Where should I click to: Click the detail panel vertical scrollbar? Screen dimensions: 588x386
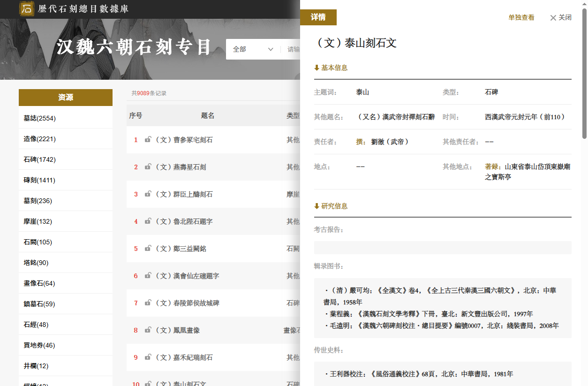pyautogui.click(x=584, y=75)
